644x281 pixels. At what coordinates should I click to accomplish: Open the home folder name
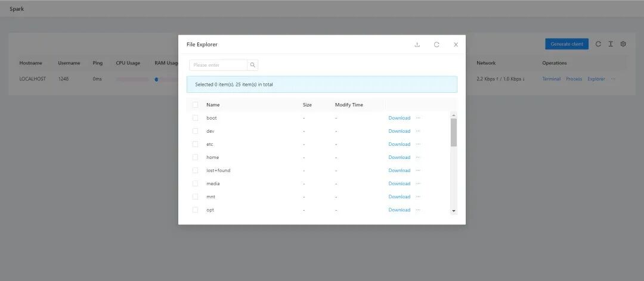tap(213, 157)
